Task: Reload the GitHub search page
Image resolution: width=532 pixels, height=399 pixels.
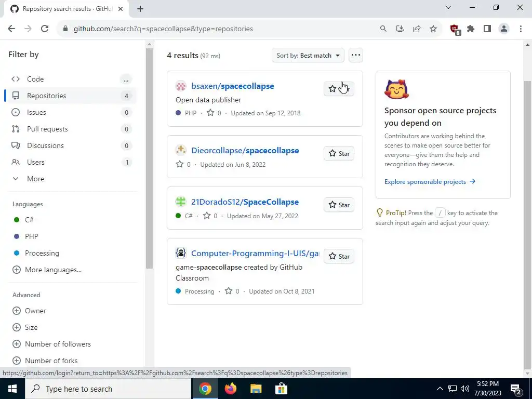Action: 45,29
